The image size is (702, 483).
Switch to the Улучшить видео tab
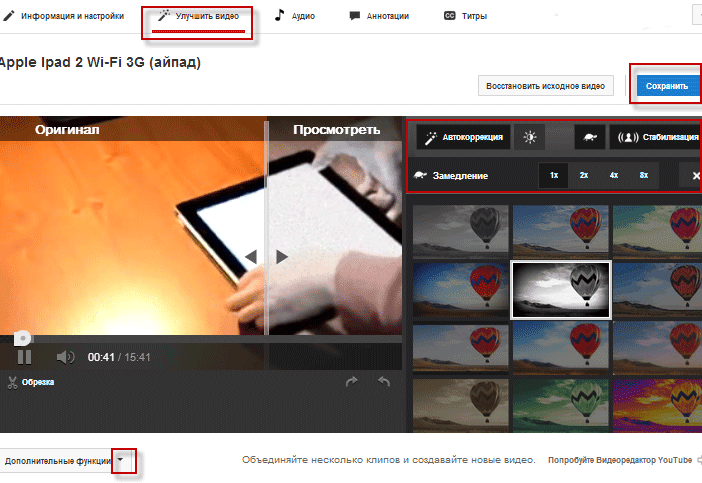click(198, 16)
